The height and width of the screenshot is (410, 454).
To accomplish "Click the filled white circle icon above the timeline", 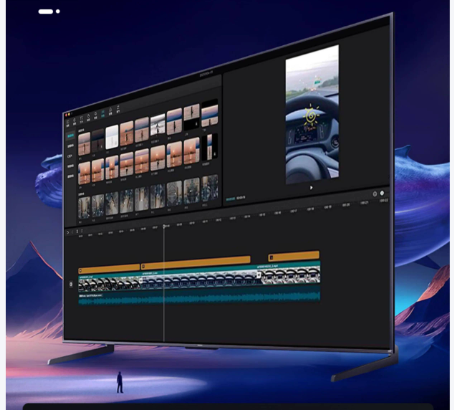I will [382, 193].
